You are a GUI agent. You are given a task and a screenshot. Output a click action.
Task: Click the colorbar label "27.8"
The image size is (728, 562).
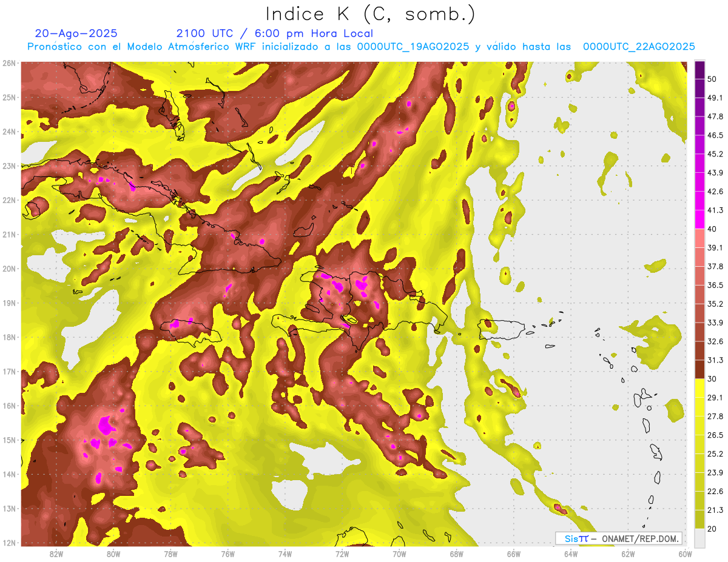[715, 416]
